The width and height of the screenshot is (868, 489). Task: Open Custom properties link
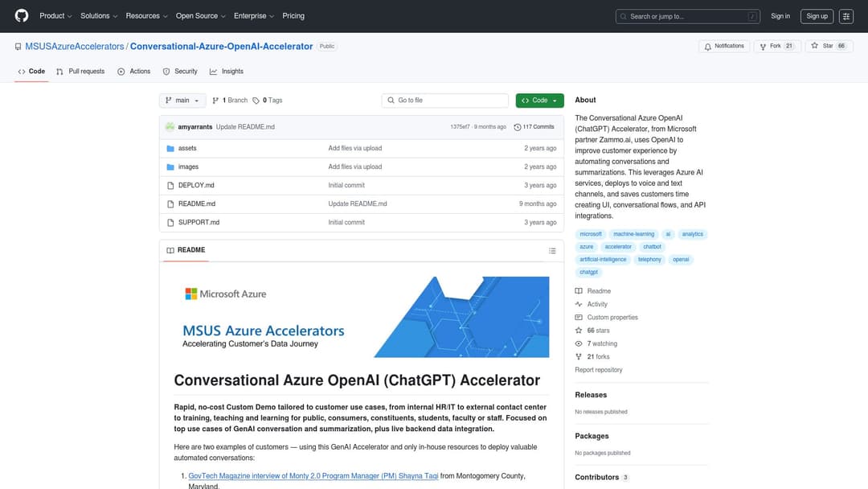(606, 318)
